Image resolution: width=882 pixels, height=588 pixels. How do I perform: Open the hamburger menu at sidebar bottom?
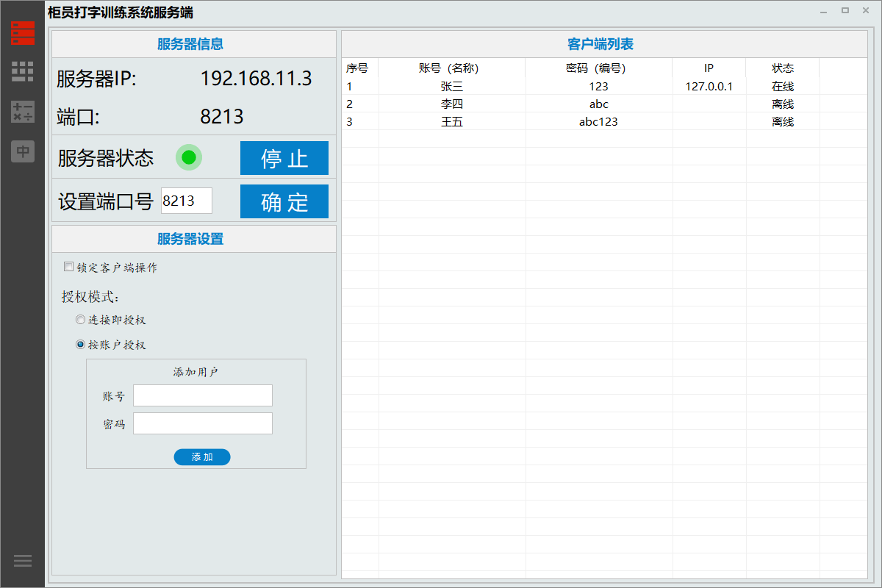[x=23, y=560]
